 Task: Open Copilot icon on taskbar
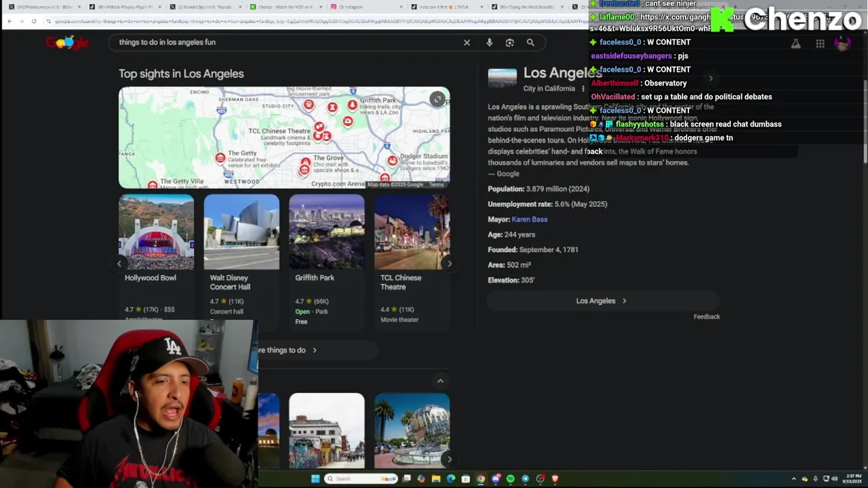click(421, 479)
